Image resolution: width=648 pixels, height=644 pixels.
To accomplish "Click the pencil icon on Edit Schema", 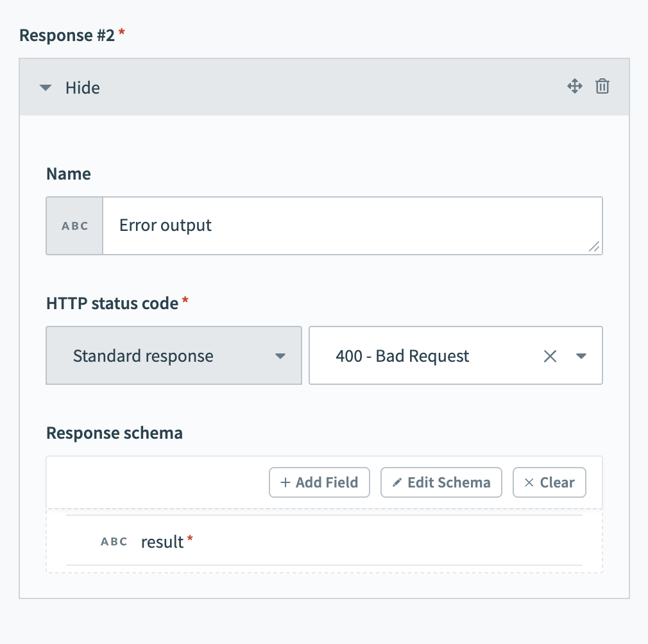I will point(396,482).
